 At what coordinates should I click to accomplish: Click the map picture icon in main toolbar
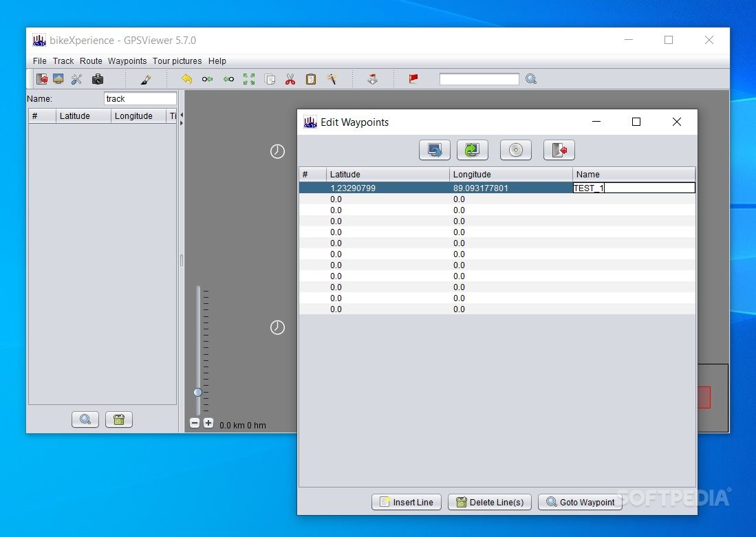click(58, 79)
